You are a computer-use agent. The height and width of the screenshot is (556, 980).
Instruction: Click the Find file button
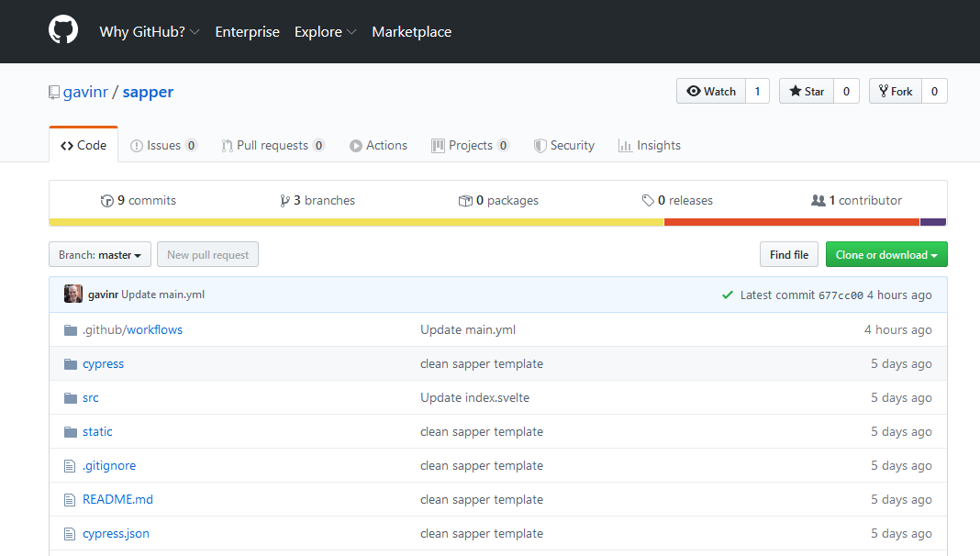pos(789,254)
